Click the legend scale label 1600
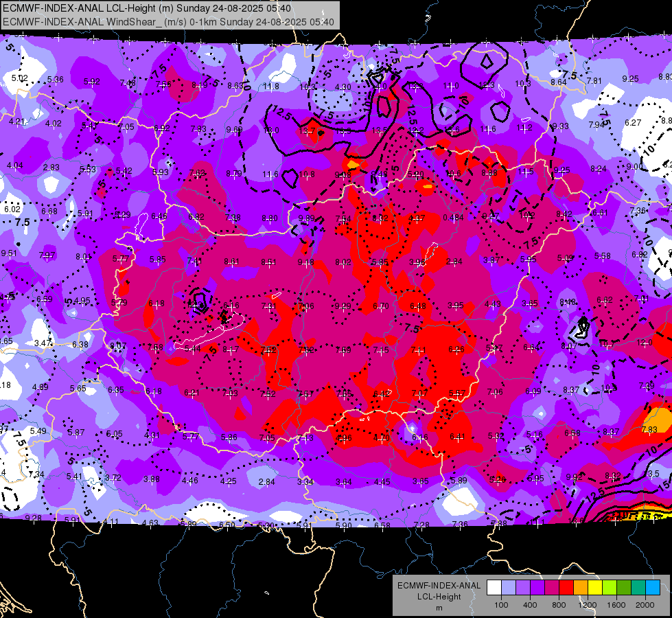672x618 pixels. click(616, 605)
